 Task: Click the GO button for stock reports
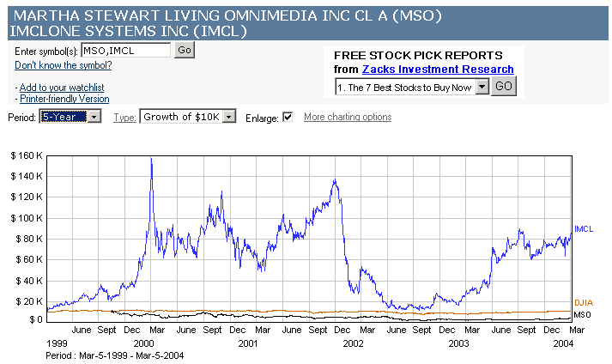[504, 87]
